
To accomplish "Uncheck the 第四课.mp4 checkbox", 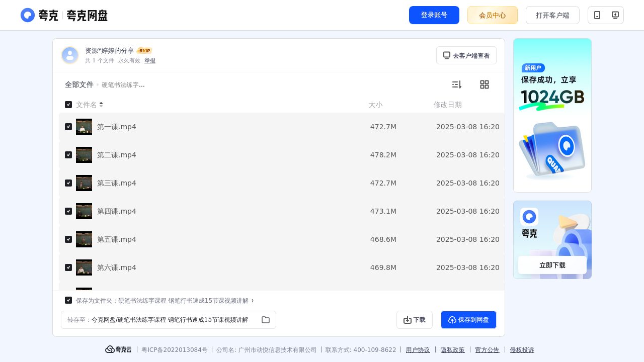I will pyautogui.click(x=68, y=211).
